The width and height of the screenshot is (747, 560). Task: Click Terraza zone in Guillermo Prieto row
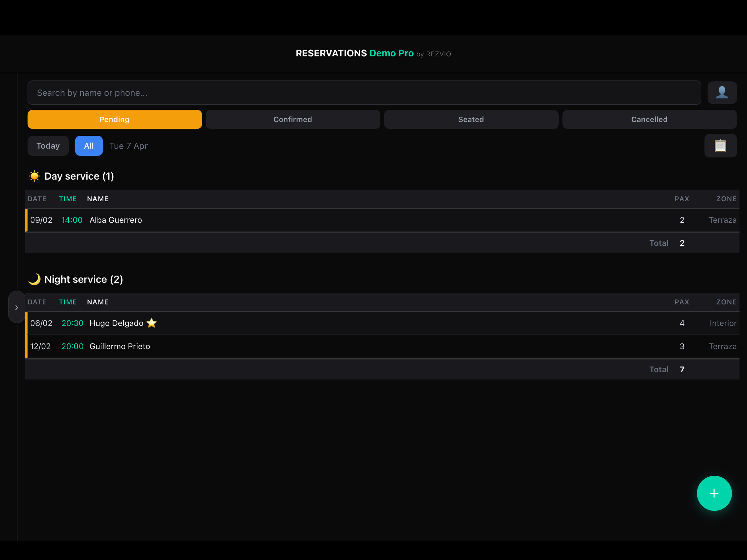coord(723,346)
